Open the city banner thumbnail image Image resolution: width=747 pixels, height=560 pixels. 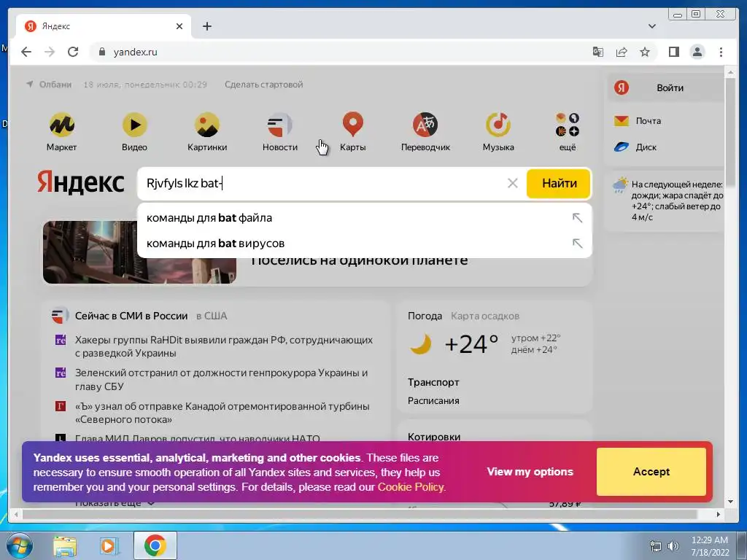[x=139, y=252]
